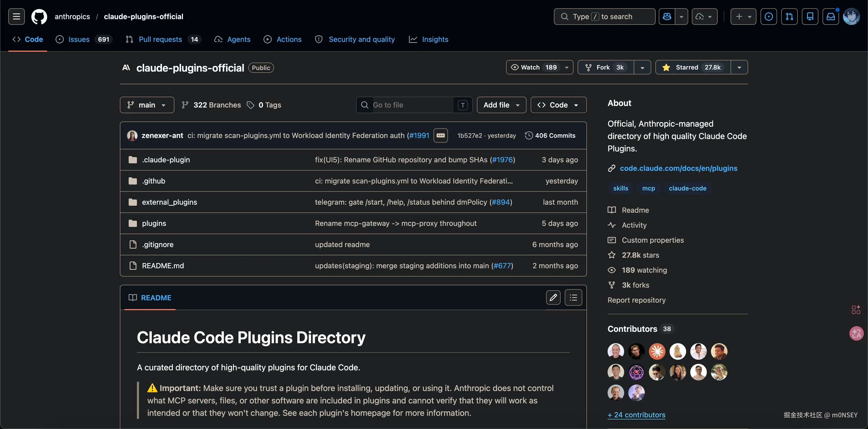Open the Watch notifications dropdown
The image size is (868, 429).
tap(539, 67)
